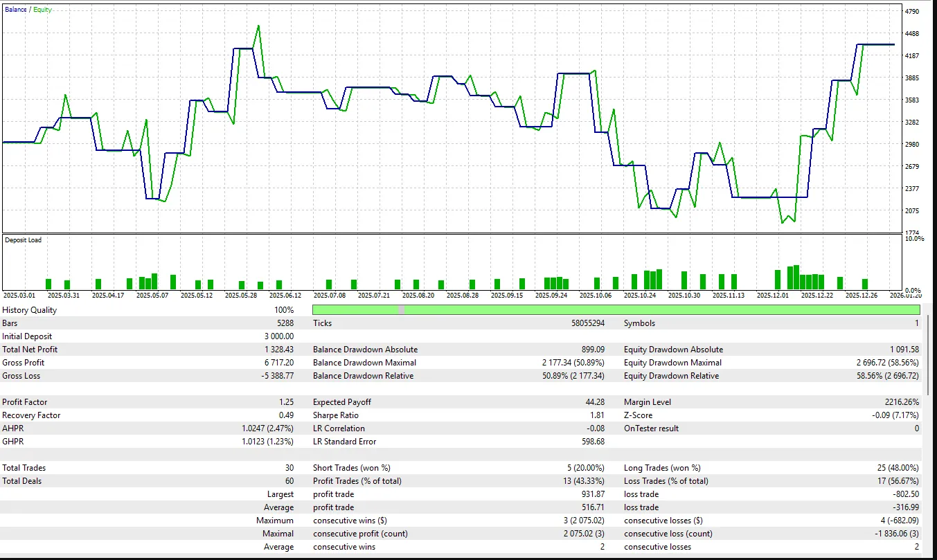
Task: Click the 2025.12.01 date on time axis
Action: pos(772,295)
